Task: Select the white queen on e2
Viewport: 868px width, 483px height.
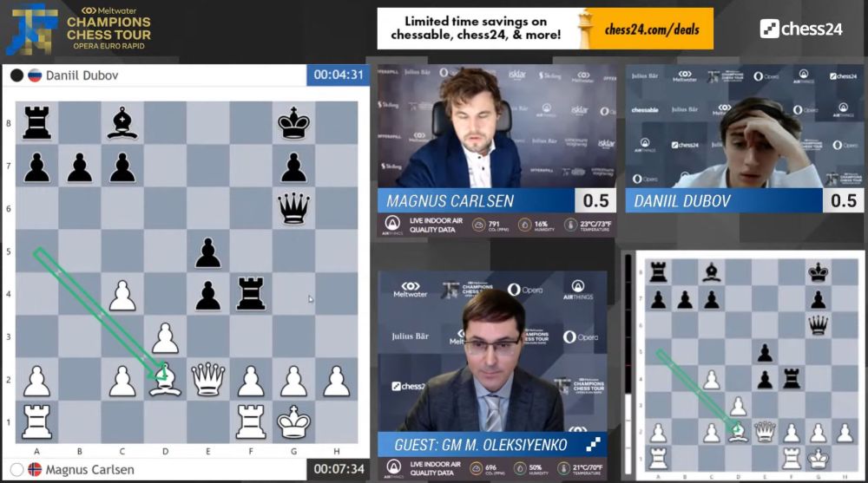Action: click(x=208, y=379)
